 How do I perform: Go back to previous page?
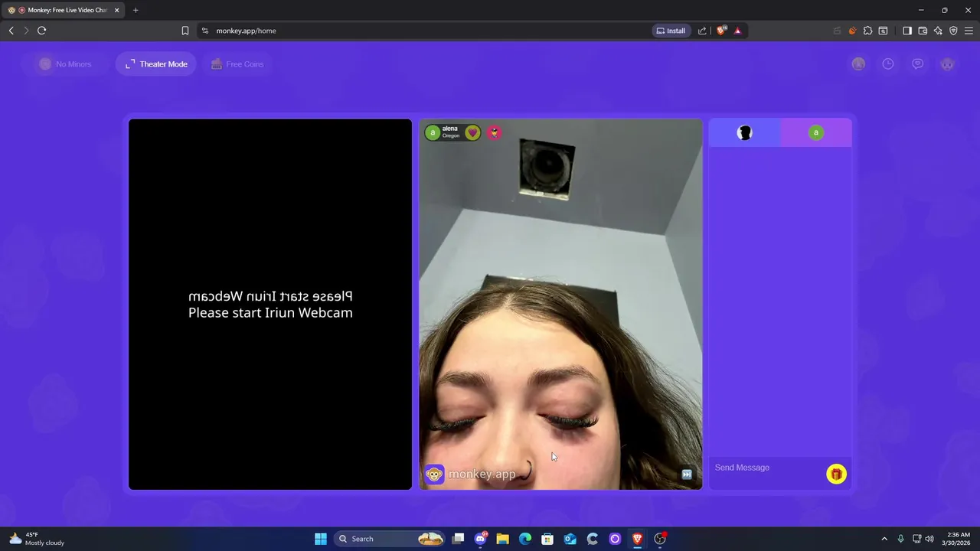[11, 31]
